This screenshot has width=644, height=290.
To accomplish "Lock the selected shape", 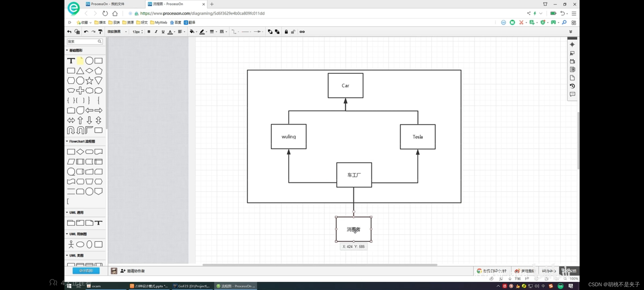I will [286, 32].
